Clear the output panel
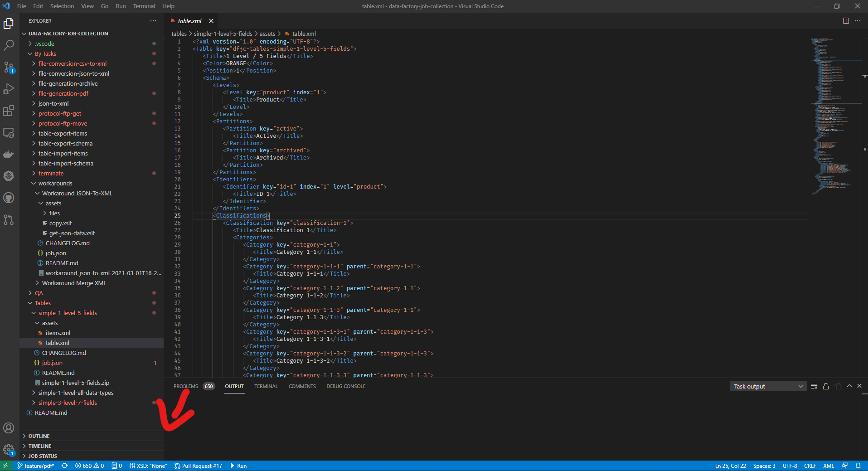 click(814, 386)
